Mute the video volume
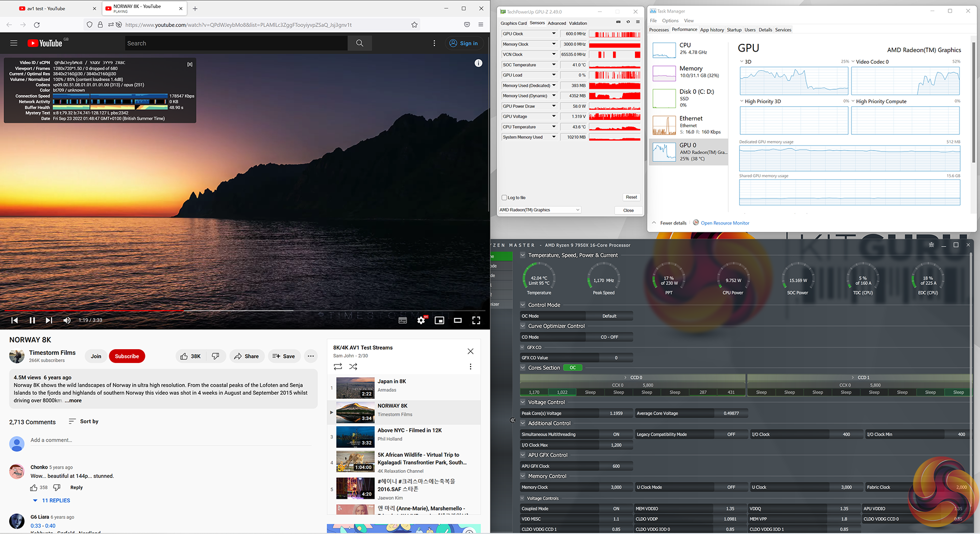This screenshot has height=534, width=980. (67, 321)
